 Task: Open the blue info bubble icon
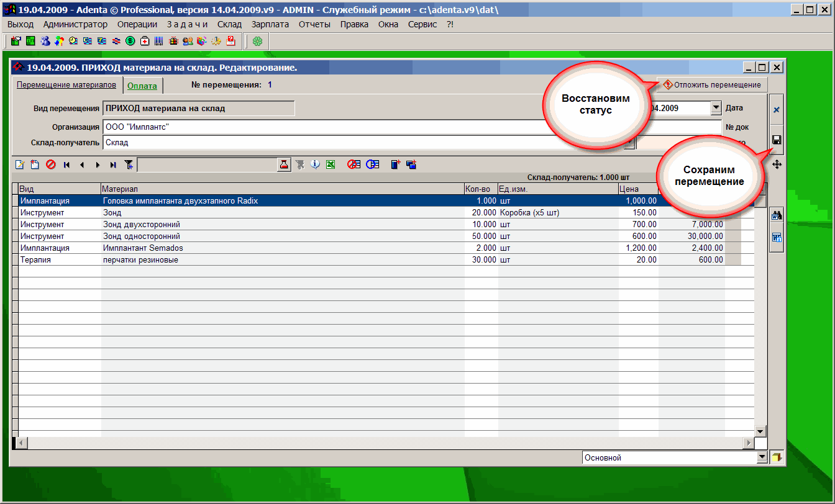[x=316, y=164]
